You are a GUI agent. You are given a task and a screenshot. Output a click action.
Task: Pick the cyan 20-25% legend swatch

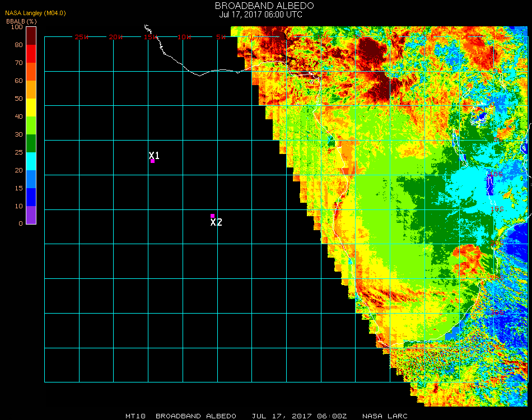point(31,161)
